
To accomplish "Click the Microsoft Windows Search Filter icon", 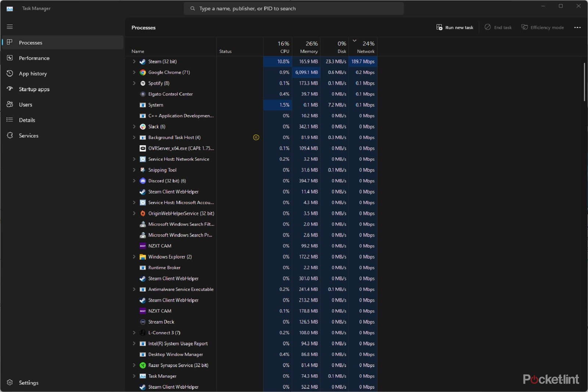I will tap(143, 224).
